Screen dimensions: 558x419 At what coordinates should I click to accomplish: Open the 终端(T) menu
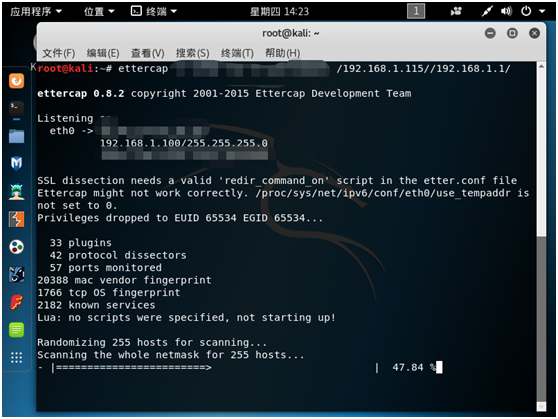(237, 53)
